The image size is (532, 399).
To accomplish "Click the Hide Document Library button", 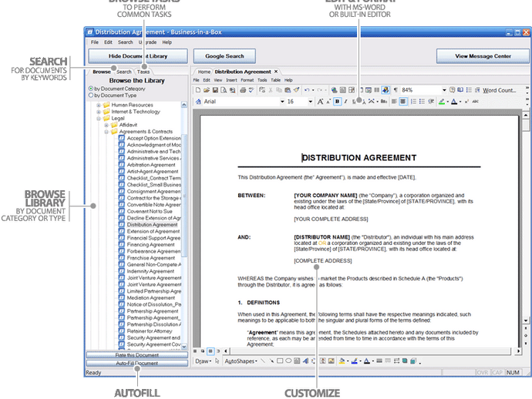I will [138, 56].
